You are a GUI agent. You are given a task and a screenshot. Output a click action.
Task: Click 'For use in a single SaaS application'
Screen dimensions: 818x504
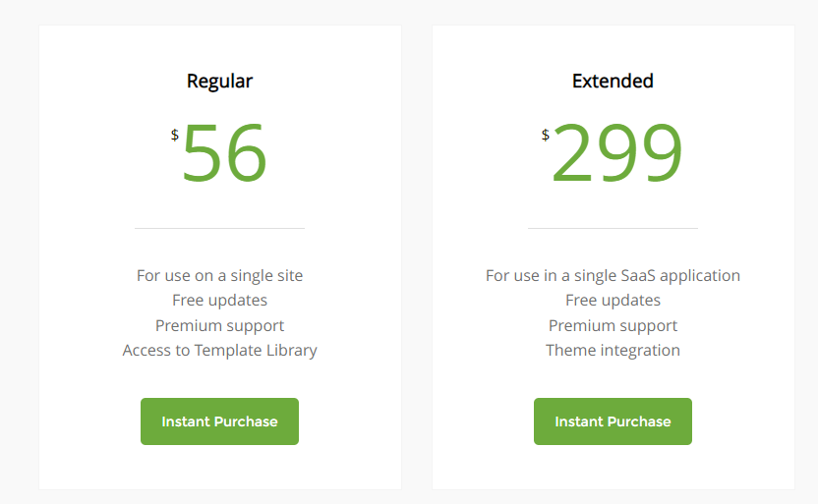[613, 275]
